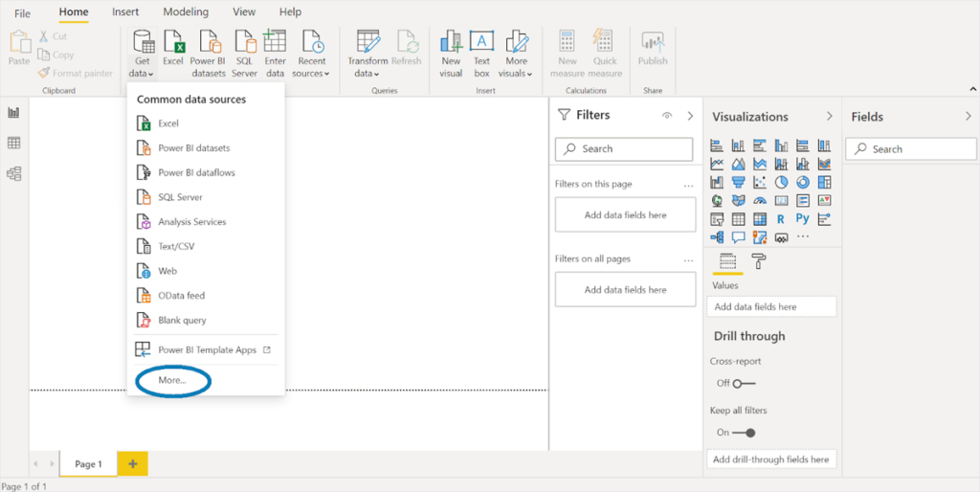Switch to Model view in left sidebar
Viewport: 980px width, 492px height.
pos(14,173)
